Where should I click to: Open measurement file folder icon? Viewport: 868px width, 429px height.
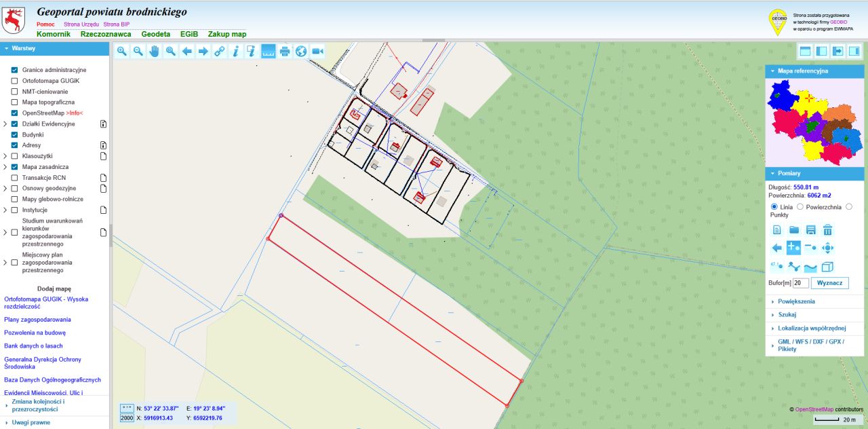794,230
